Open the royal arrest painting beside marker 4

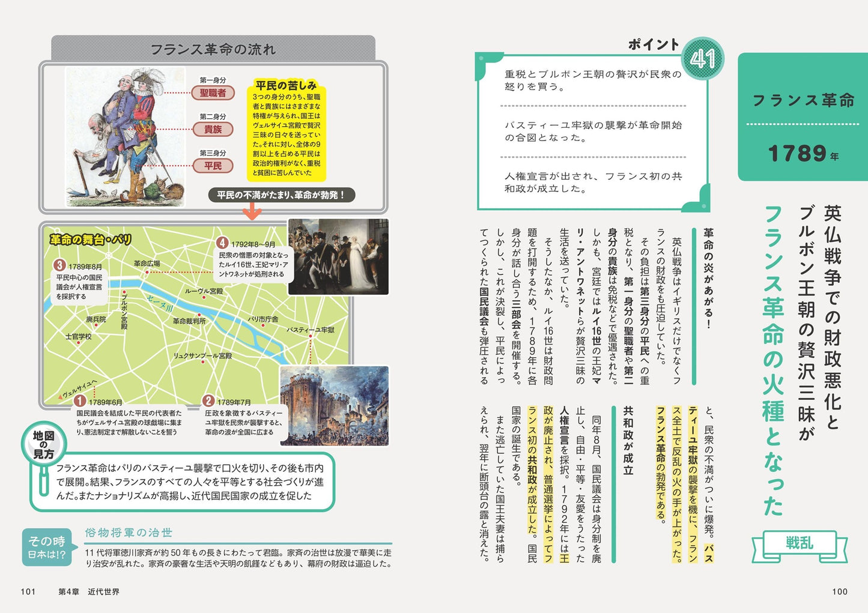pos(338,257)
